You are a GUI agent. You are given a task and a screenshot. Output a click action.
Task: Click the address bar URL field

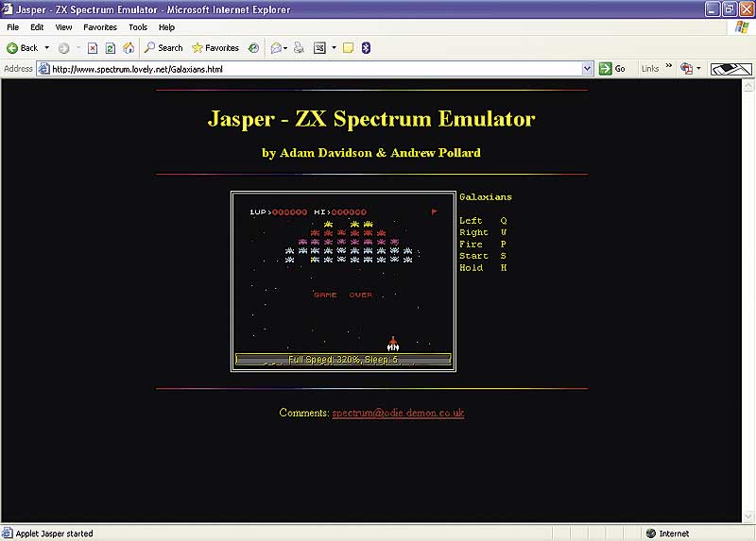316,69
